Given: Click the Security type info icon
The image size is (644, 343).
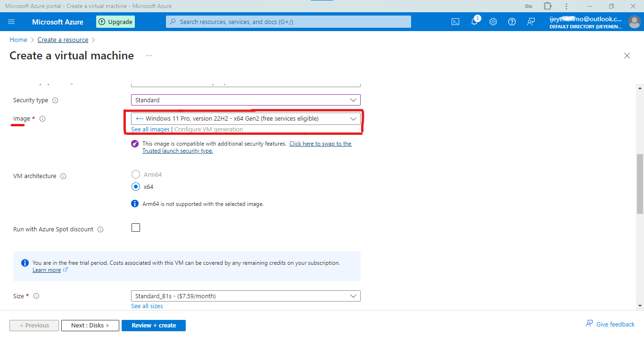Looking at the screenshot, I should tap(55, 100).
